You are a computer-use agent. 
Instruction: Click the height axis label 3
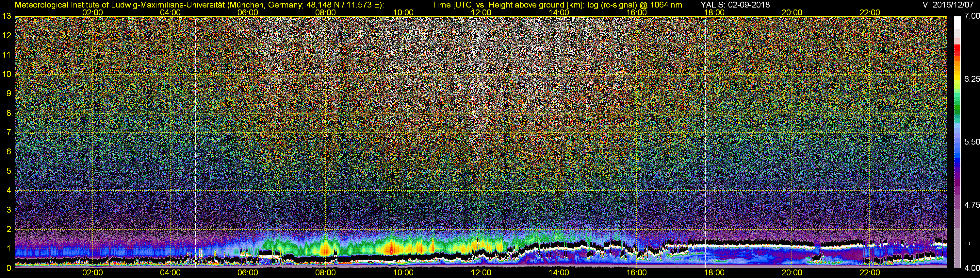9,210
